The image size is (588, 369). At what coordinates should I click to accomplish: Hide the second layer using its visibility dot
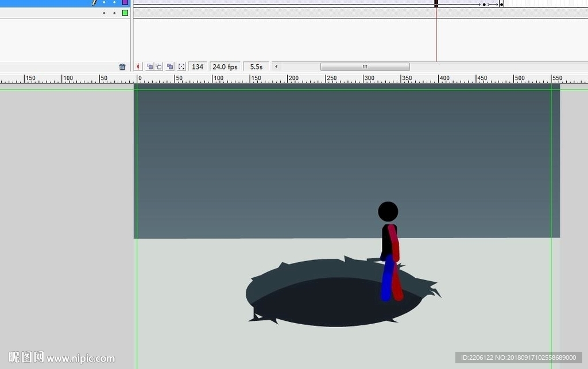point(104,13)
